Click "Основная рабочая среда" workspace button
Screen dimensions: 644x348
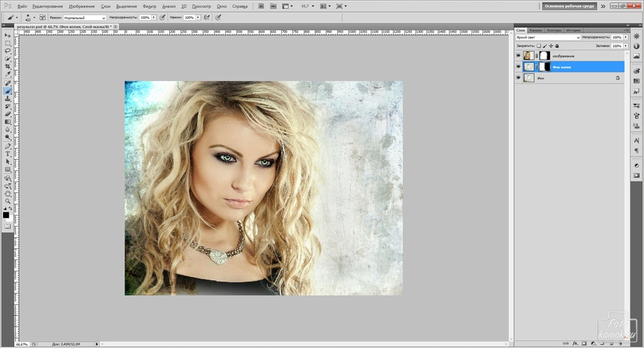[x=569, y=6]
